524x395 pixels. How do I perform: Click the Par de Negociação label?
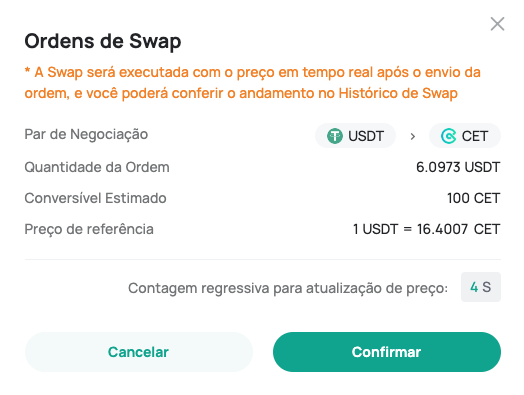[x=86, y=134]
